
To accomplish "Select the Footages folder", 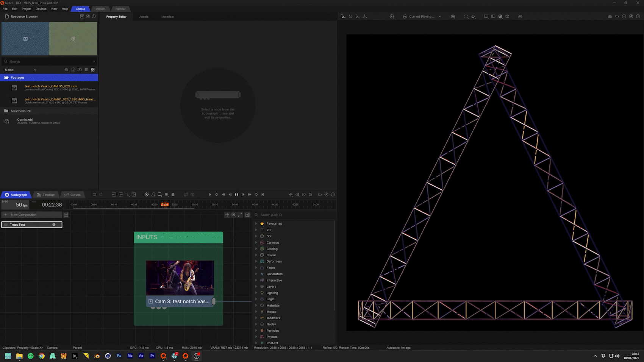I will tap(17, 78).
